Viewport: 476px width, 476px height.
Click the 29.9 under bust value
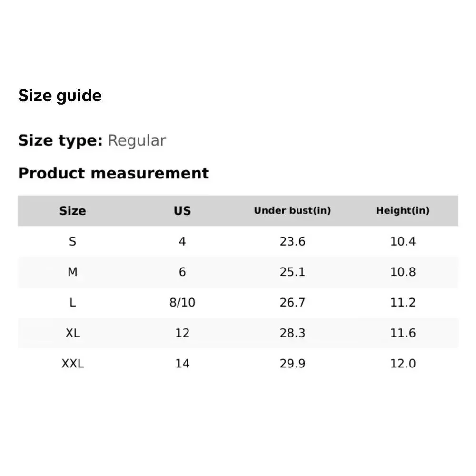pos(292,363)
